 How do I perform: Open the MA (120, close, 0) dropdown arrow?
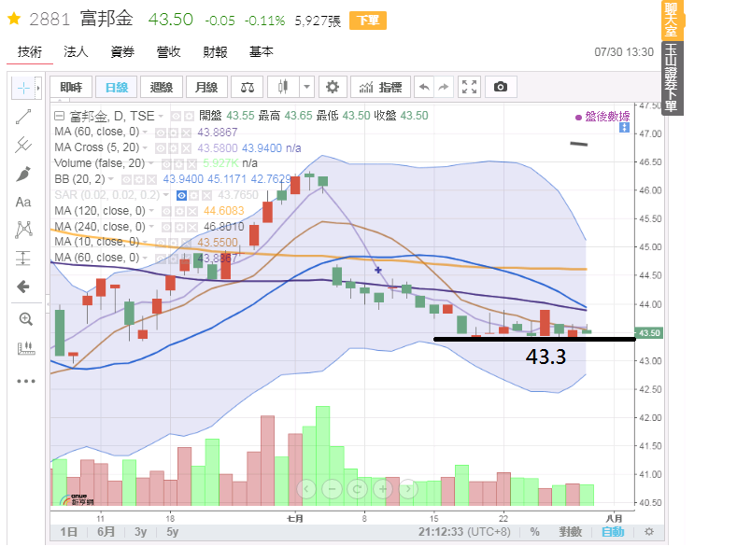(x=152, y=212)
